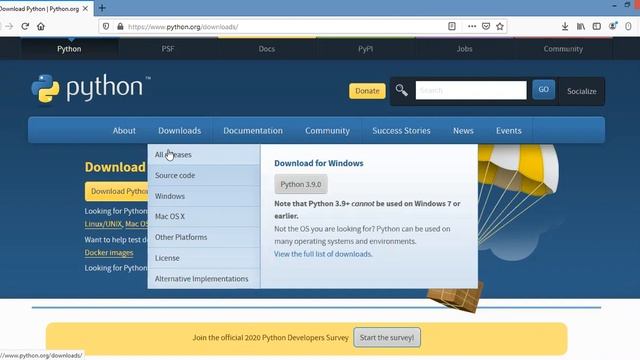Select Other Platforms in Downloads dropdown
Viewport: 640px width, 360px height.
click(204, 237)
